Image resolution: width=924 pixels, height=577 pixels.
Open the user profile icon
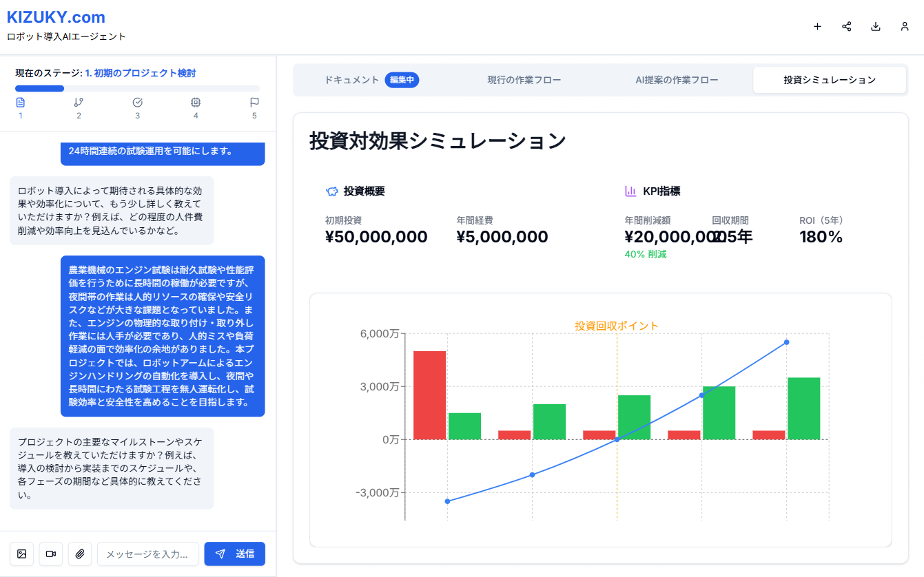(905, 27)
